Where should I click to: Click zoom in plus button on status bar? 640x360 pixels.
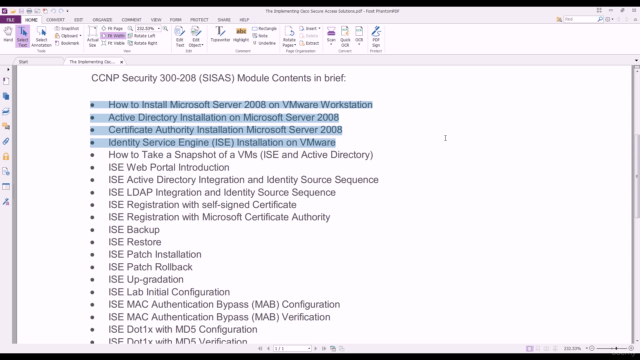631,349
